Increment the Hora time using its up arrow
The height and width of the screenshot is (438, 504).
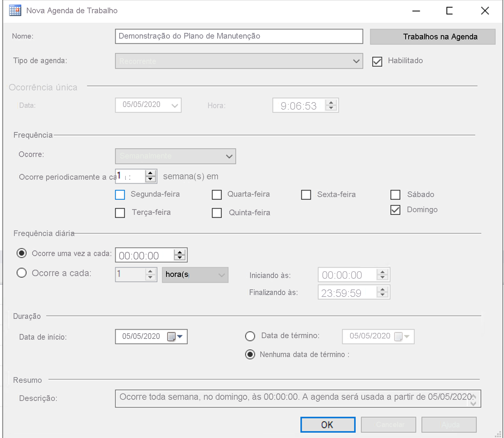tap(331, 103)
